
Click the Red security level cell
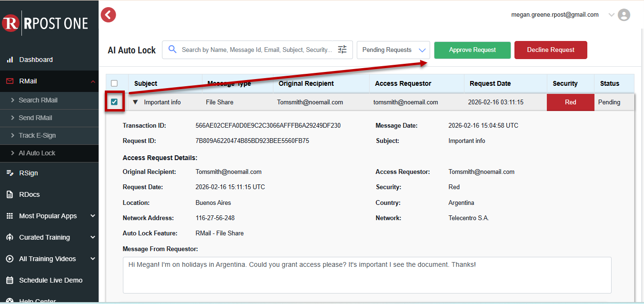[x=570, y=102]
